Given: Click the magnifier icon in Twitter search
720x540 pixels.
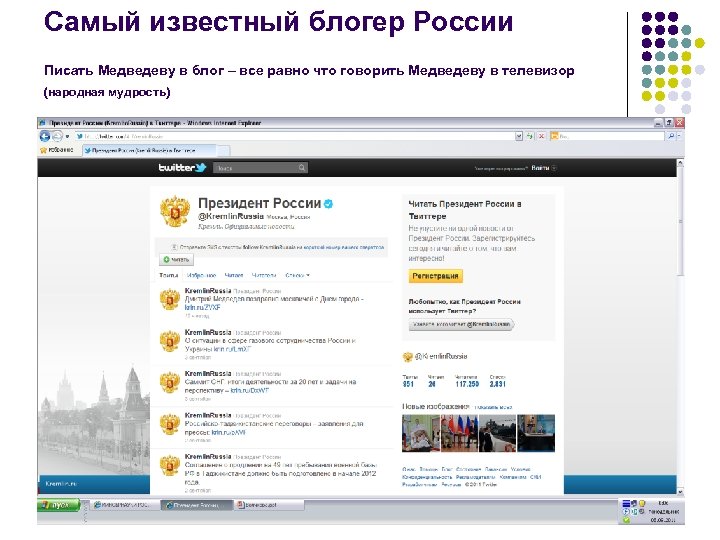Looking at the screenshot, I should (x=302, y=168).
